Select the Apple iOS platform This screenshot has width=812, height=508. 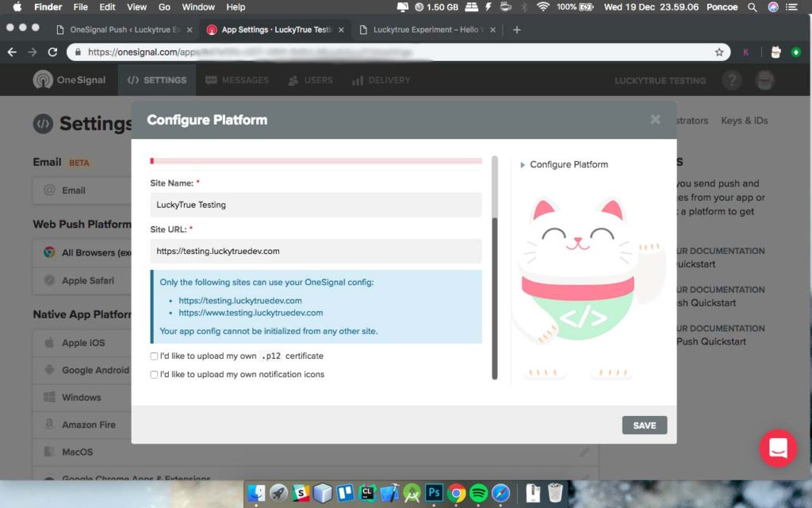click(x=82, y=343)
